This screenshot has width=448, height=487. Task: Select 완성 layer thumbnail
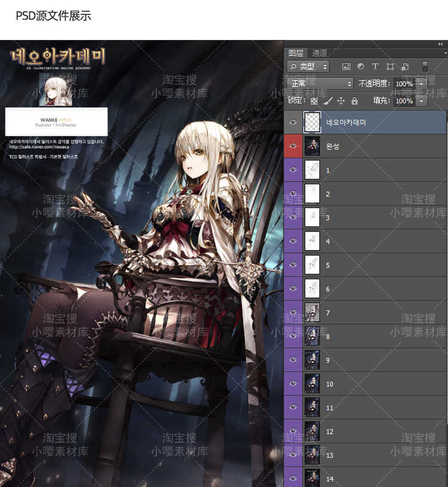(312, 146)
